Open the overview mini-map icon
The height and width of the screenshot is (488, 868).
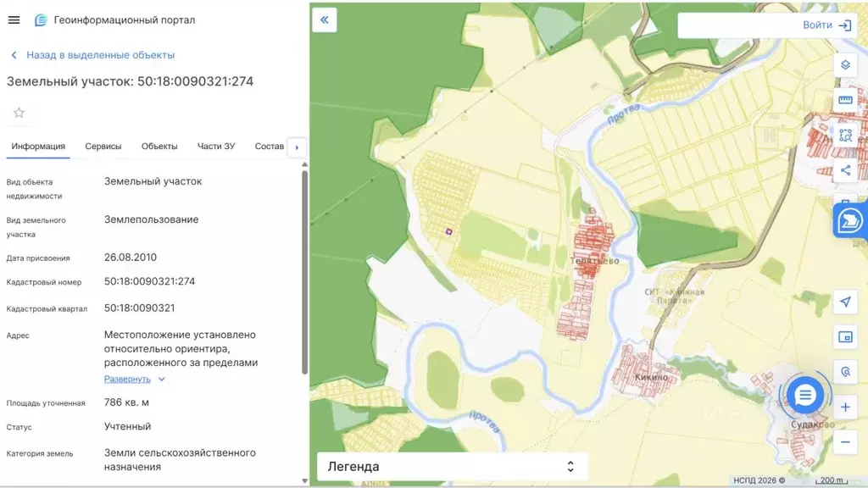click(845, 337)
